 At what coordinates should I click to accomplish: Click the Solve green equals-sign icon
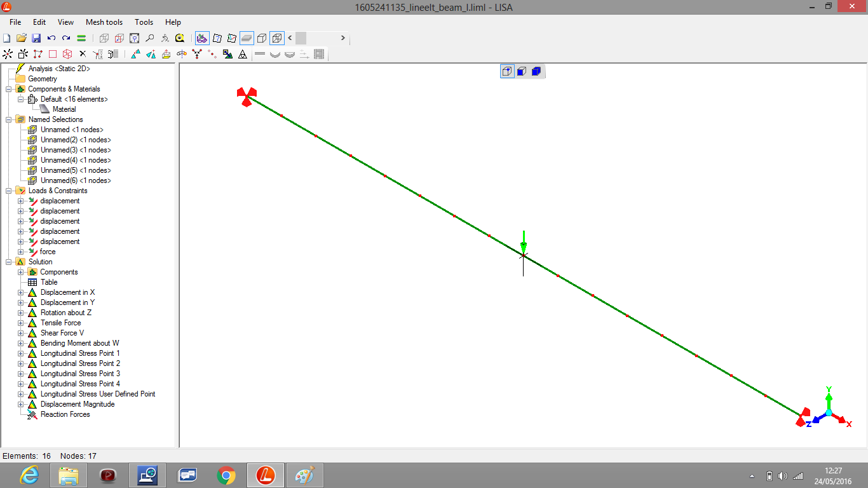(81, 38)
